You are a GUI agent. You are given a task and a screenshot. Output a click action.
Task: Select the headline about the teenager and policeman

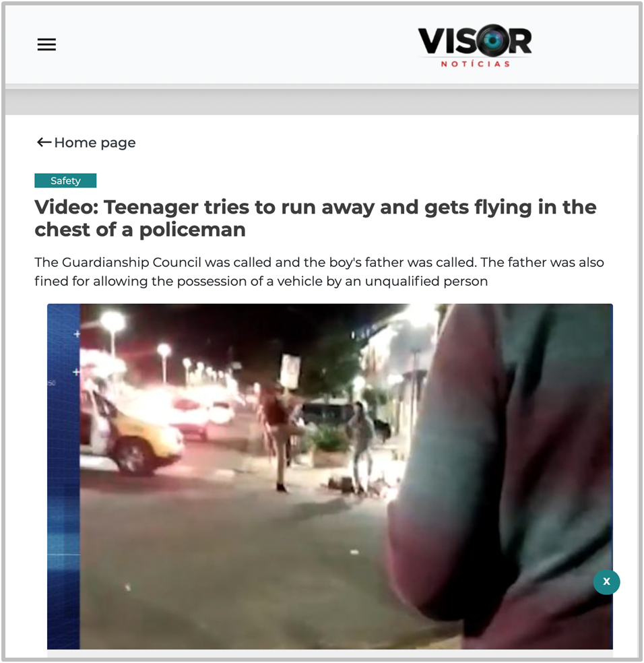tap(315, 218)
